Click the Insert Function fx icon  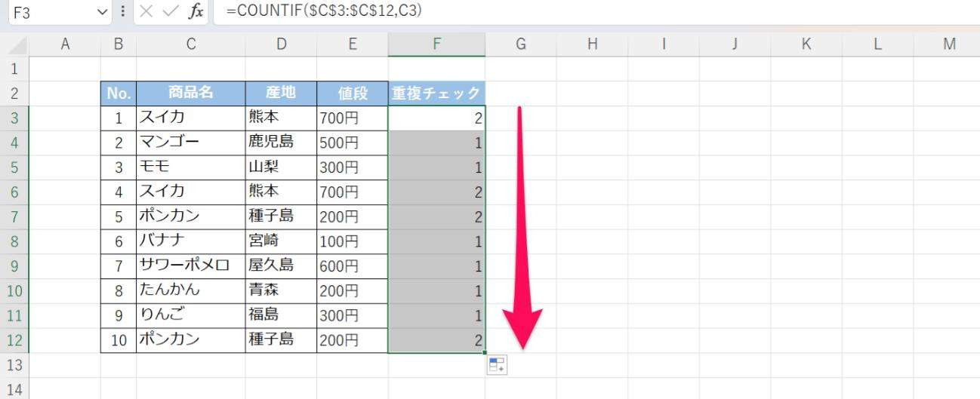(x=196, y=11)
